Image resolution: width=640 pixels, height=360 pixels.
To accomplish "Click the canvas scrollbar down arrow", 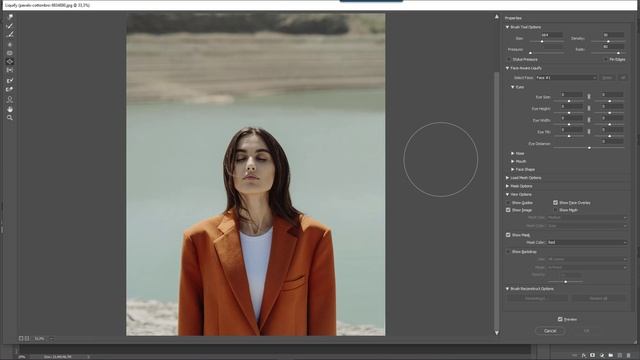I will pyautogui.click(x=497, y=333).
